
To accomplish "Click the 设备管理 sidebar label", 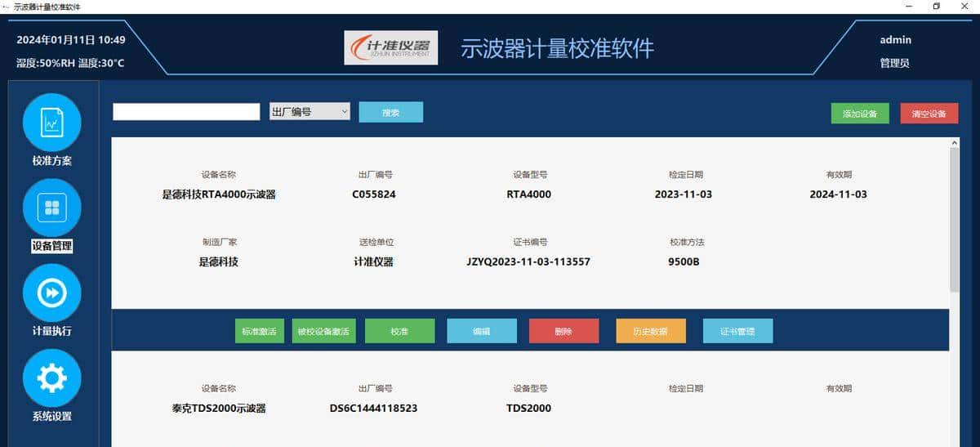I will coord(52,246).
